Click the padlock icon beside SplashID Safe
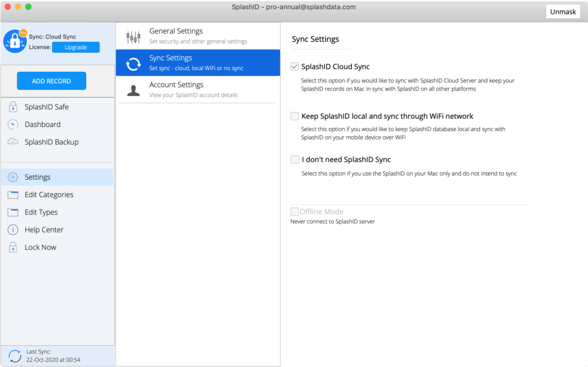588x367 pixels. pyautogui.click(x=13, y=107)
